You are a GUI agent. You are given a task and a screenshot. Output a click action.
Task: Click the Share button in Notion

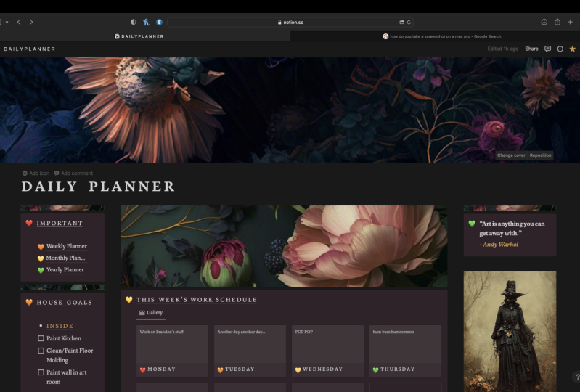coord(531,49)
